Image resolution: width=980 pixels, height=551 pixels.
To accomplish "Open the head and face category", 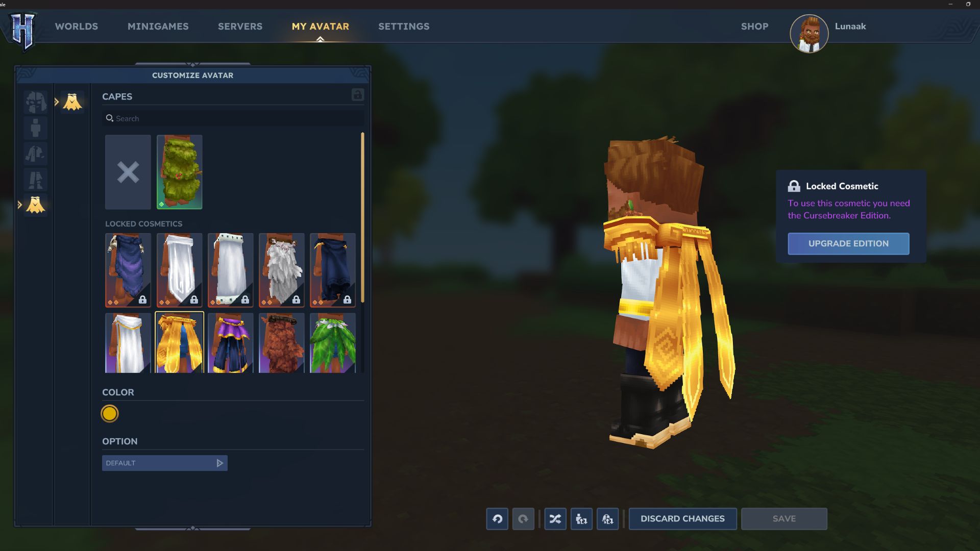I will (x=35, y=102).
